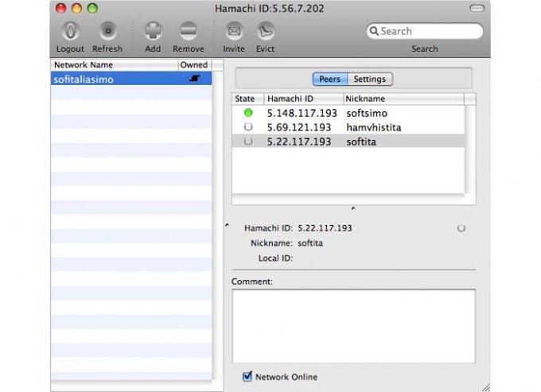Click the splitter handle below peer list
The width and height of the screenshot is (541, 392).
point(353,208)
